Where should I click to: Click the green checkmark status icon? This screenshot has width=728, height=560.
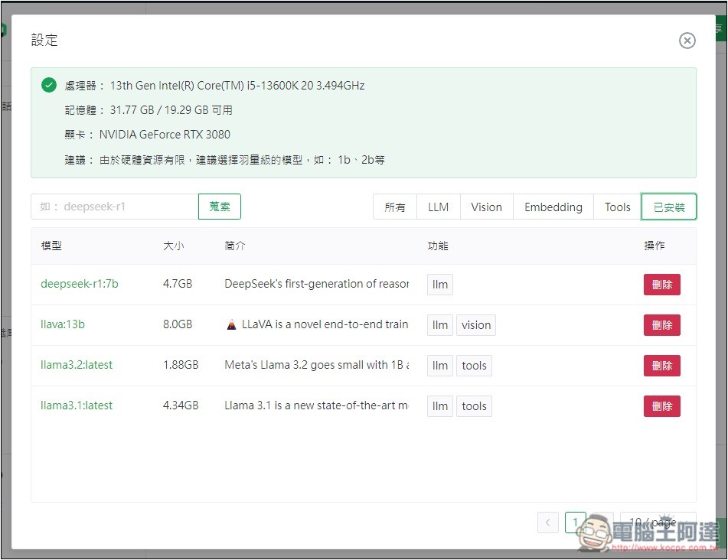(49, 86)
